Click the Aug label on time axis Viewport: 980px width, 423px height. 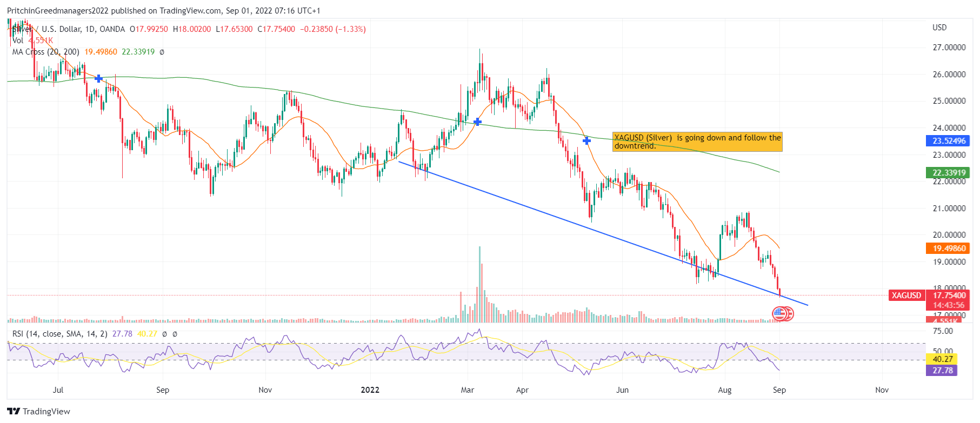point(725,390)
